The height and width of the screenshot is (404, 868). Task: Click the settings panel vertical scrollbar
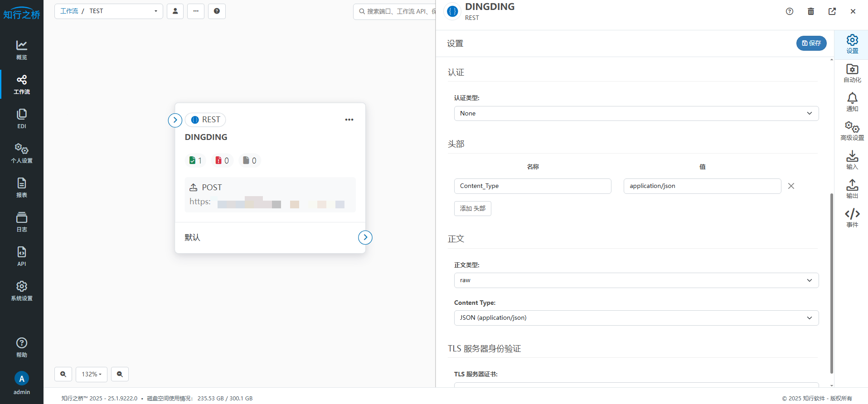(x=832, y=283)
